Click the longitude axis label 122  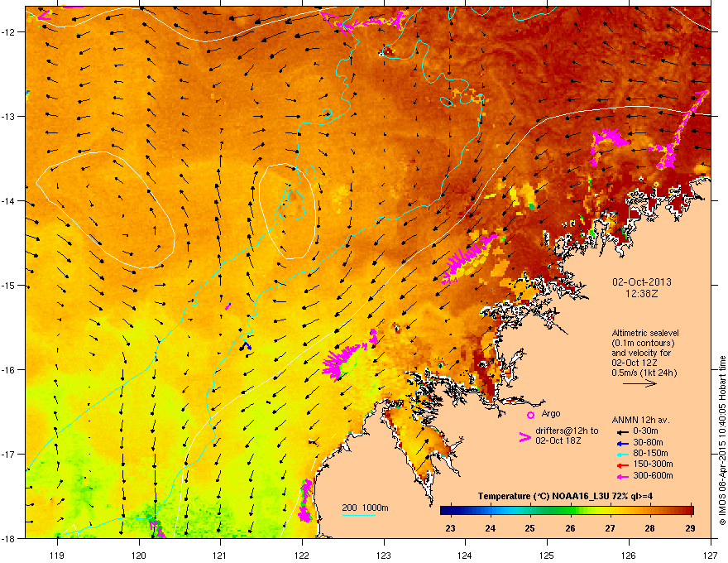click(x=302, y=555)
